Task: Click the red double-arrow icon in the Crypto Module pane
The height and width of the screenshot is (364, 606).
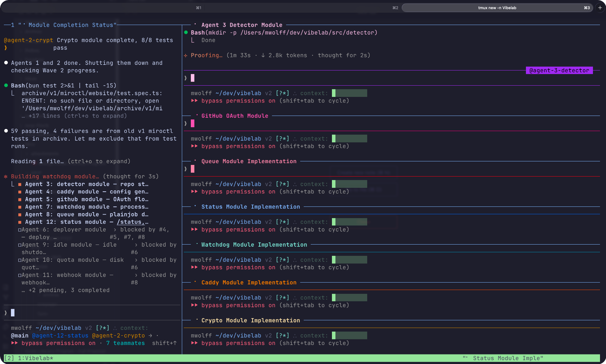Action: [194, 343]
